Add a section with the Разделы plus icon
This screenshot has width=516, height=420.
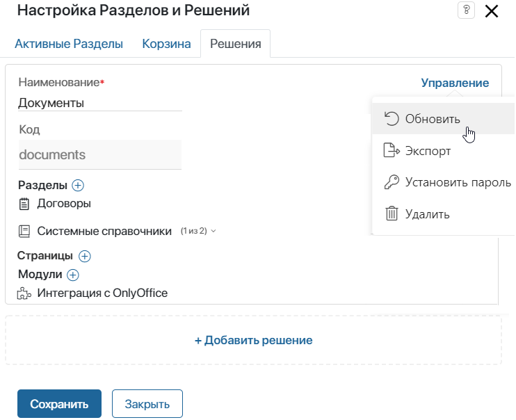(x=78, y=185)
